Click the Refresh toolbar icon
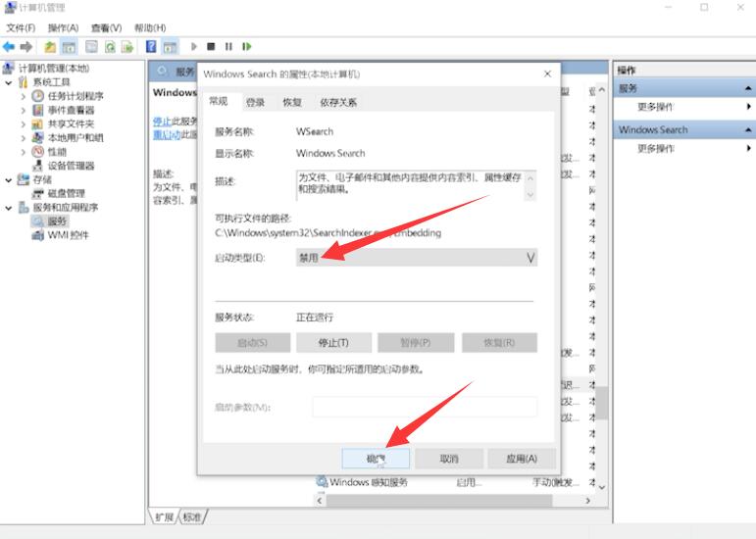Image resolution: width=756 pixels, height=539 pixels. [110, 47]
